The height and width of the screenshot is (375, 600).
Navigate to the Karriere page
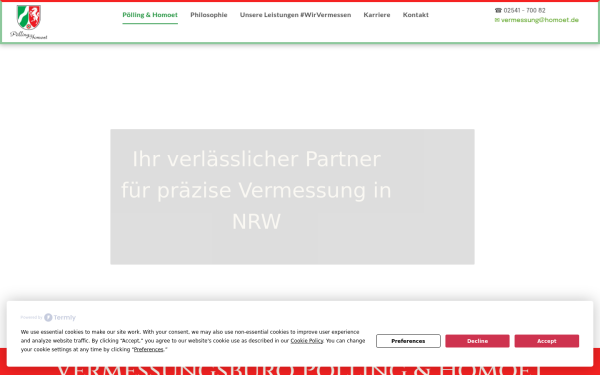coord(377,15)
